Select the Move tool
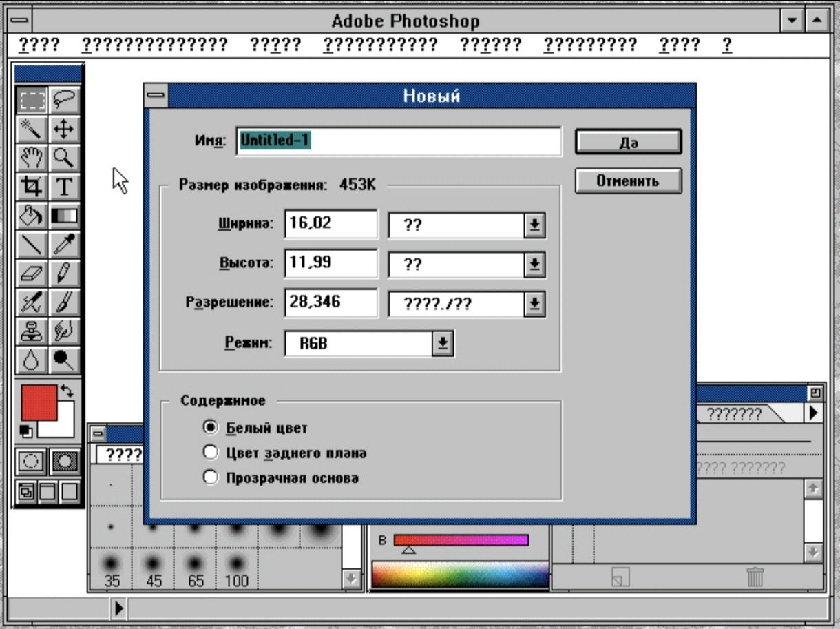 64,129
